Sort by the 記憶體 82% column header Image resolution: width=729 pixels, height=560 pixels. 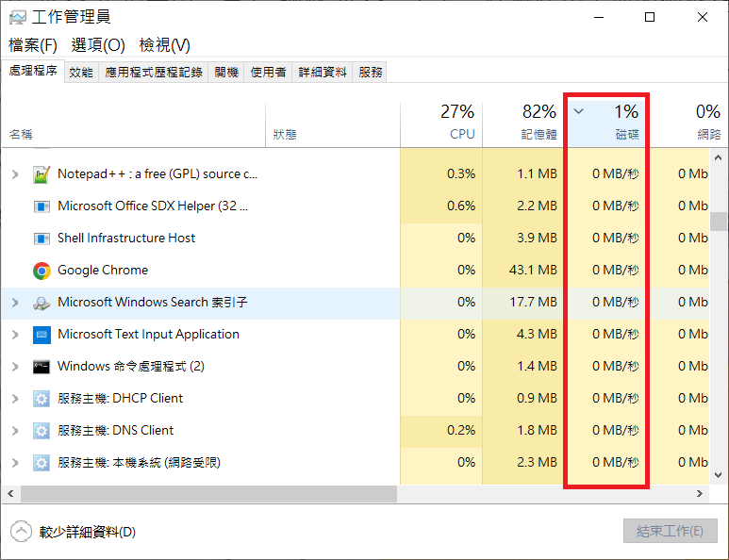click(523, 124)
